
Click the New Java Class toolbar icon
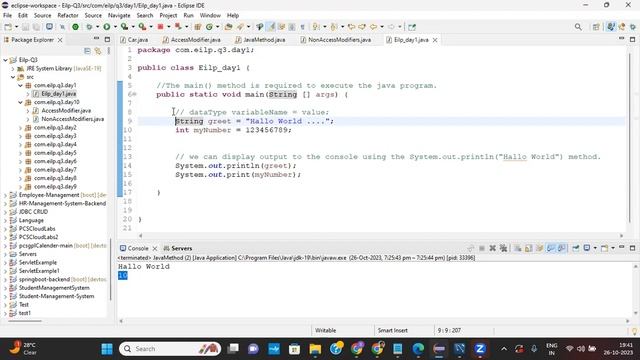(209, 27)
